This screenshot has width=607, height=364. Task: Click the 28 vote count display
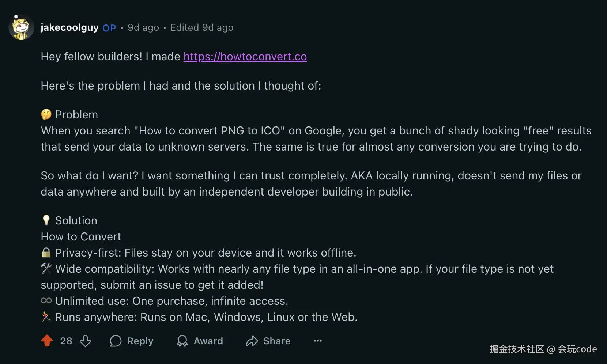click(x=66, y=341)
